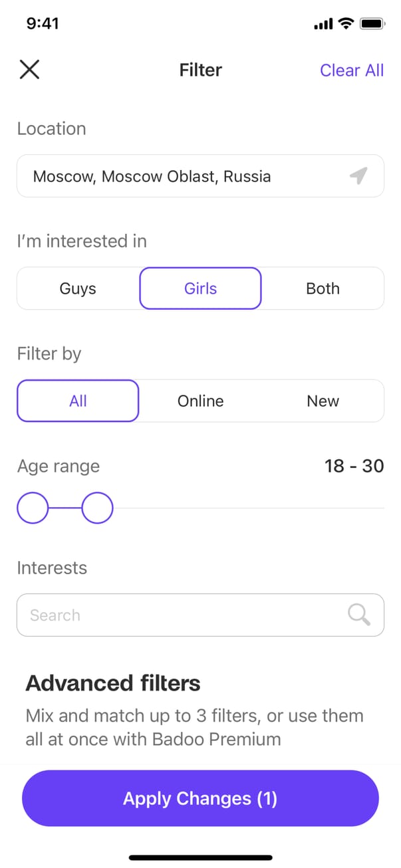The image size is (401, 868).
Task: Filter by Online users
Action: [200, 401]
